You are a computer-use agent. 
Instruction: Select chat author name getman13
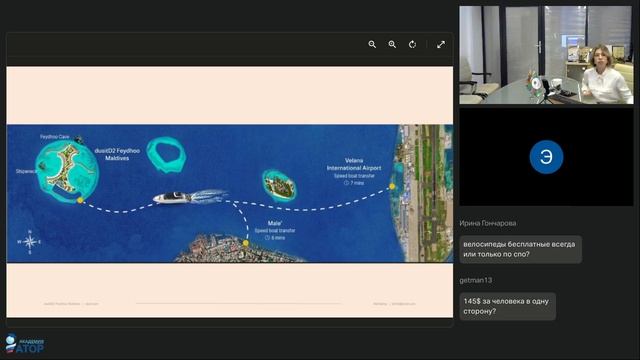point(476,280)
